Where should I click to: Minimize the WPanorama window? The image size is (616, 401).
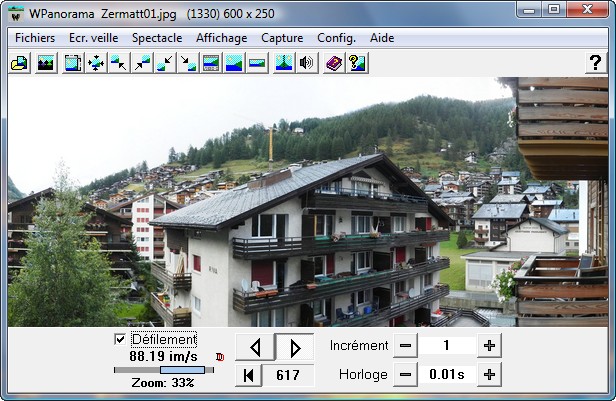coord(529,9)
